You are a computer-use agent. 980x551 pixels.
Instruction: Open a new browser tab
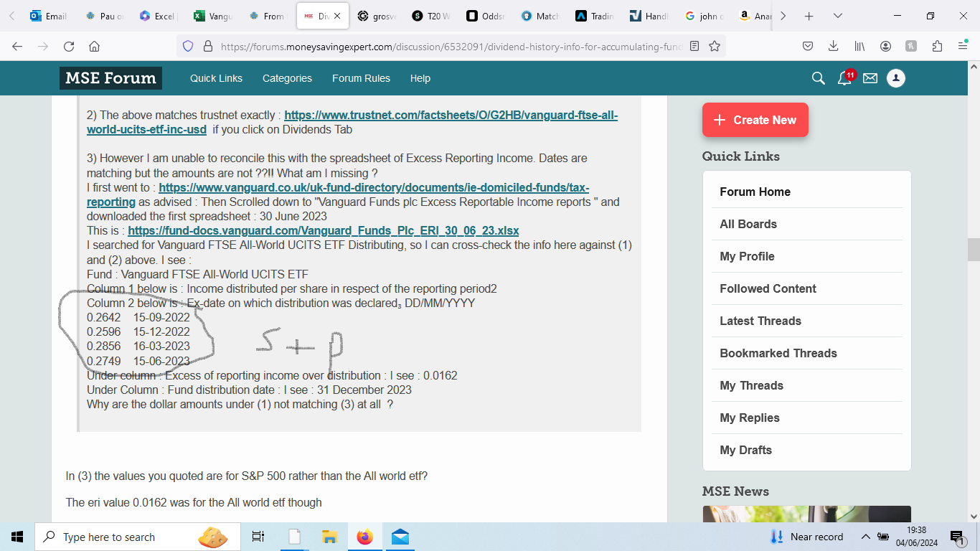pyautogui.click(x=809, y=16)
